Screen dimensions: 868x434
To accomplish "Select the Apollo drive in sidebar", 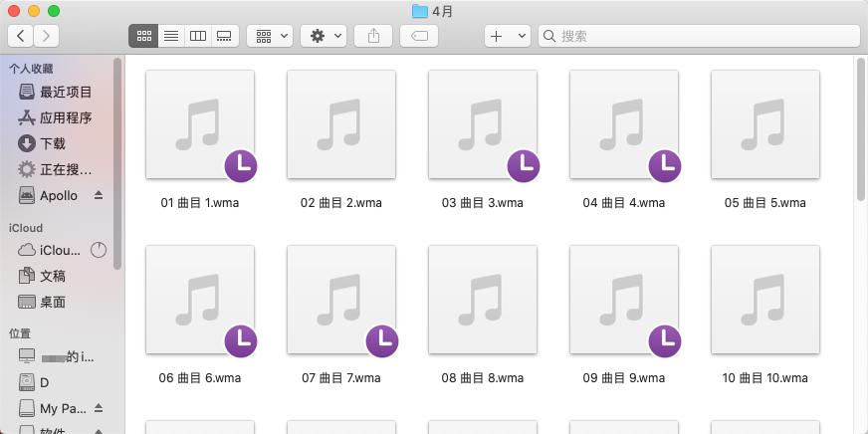I will (48, 195).
